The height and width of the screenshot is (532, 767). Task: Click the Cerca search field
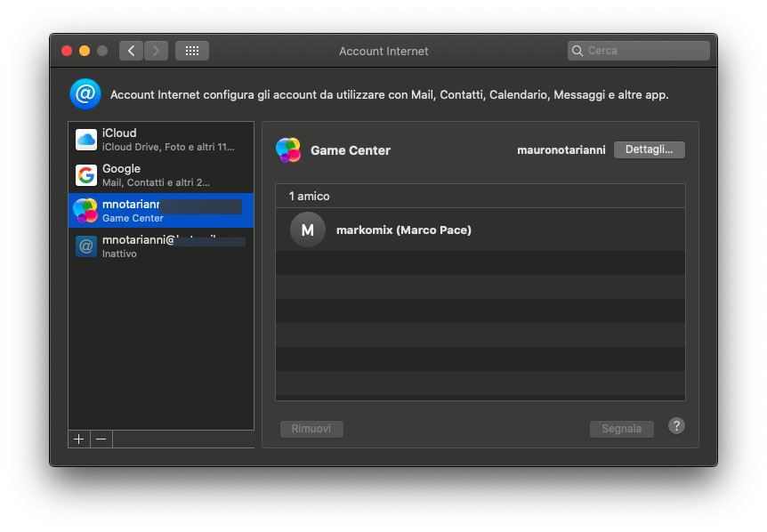pyautogui.click(x=638, y=51)
